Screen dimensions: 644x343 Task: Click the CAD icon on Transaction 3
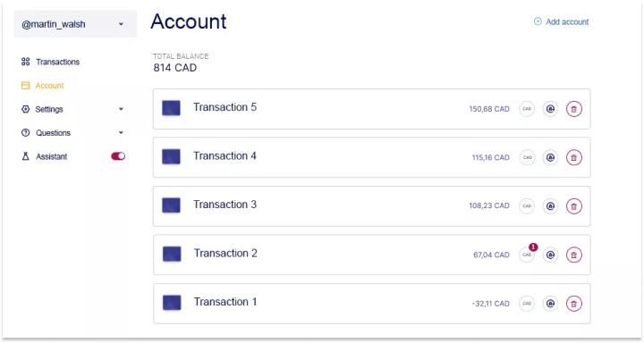click(527, 206)
